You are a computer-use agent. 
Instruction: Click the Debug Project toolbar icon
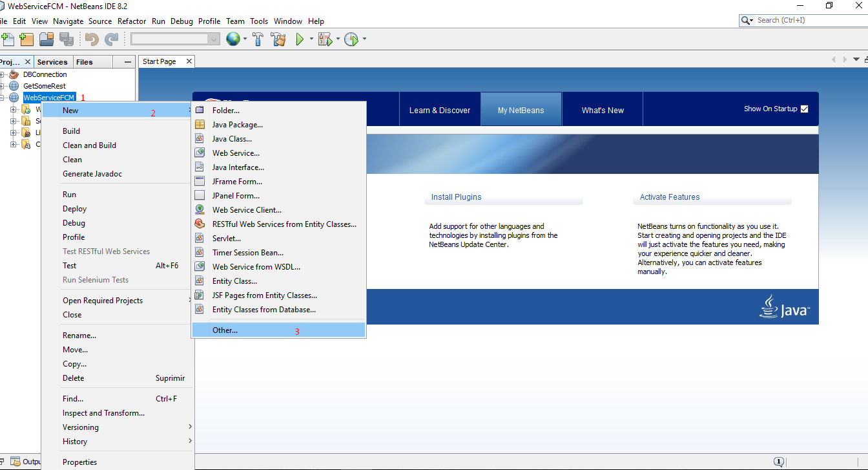tap(324, 39)
